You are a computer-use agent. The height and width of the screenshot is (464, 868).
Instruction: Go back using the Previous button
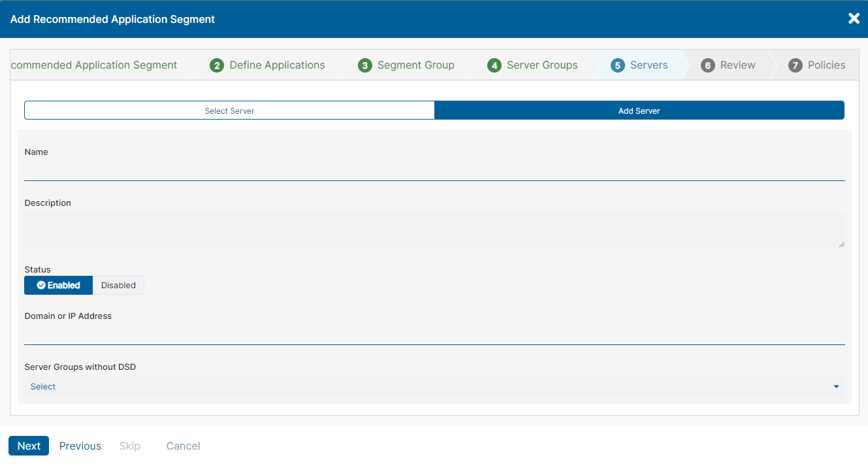pos(80,446)
